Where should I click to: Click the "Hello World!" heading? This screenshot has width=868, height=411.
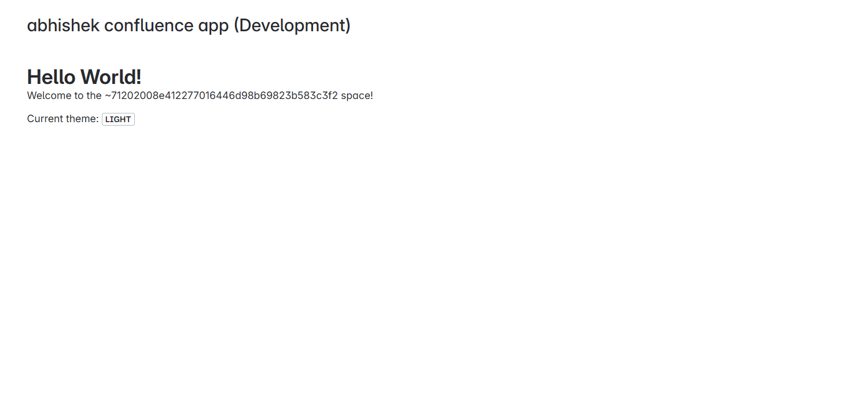[84, 76]
